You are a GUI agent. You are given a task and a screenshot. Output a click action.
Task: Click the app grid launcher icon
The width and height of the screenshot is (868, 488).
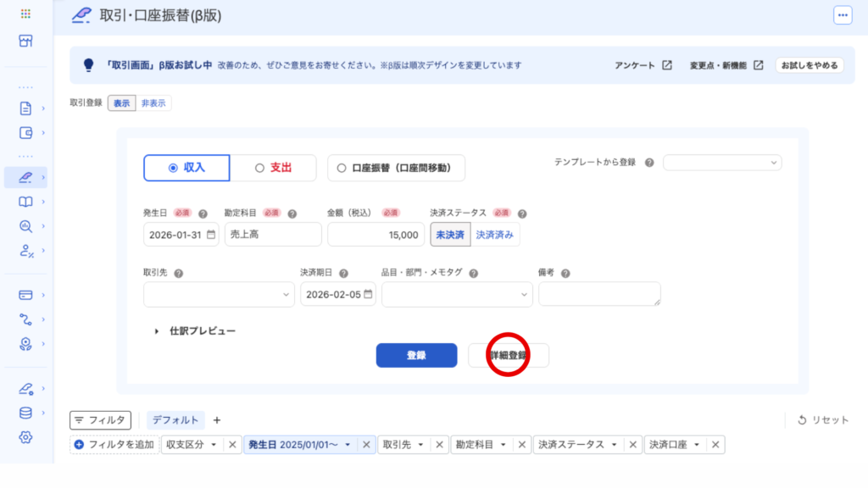[25, 14]
